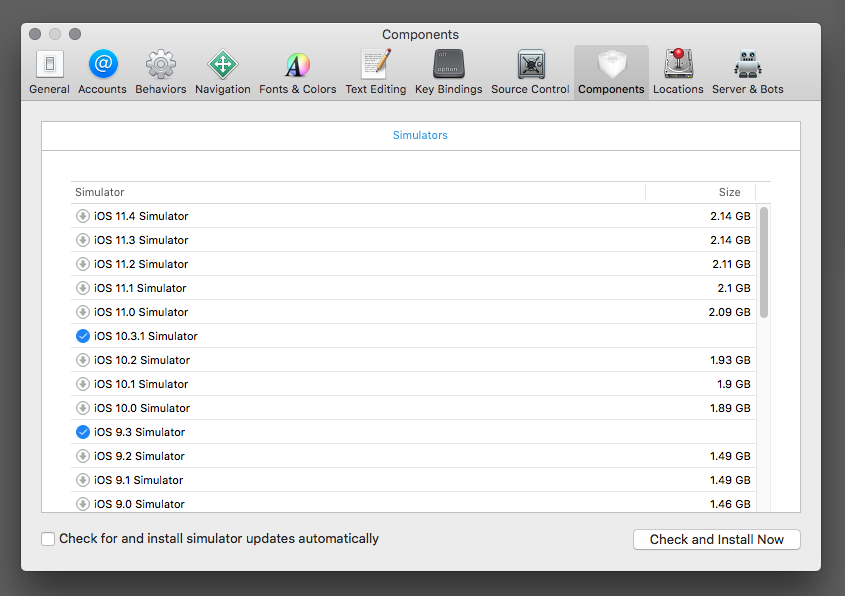Viewport: 845px width, 596px height.
Task: Click the simulator list scrollbar
Action: (x=764, y=262)
